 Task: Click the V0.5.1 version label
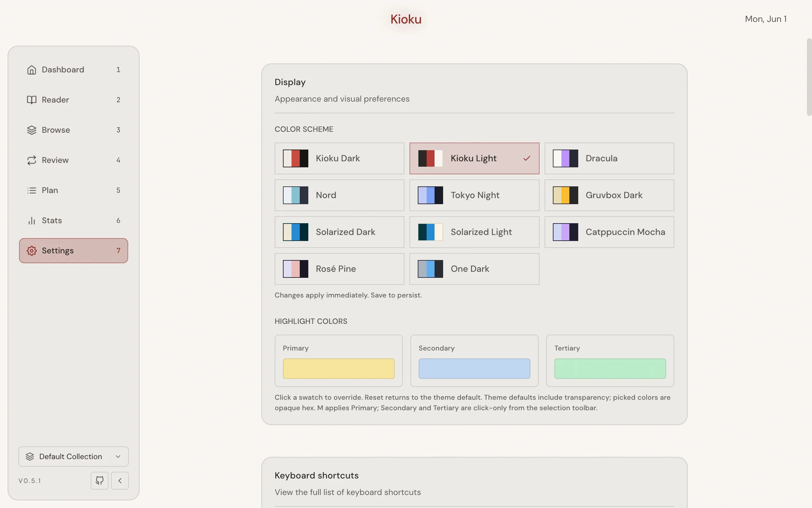(x=30, y=481)
